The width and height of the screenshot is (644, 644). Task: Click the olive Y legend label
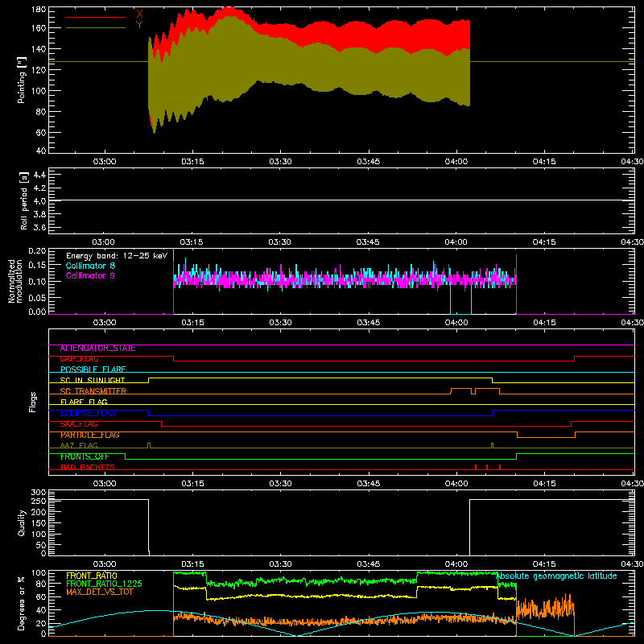[139, 25]
